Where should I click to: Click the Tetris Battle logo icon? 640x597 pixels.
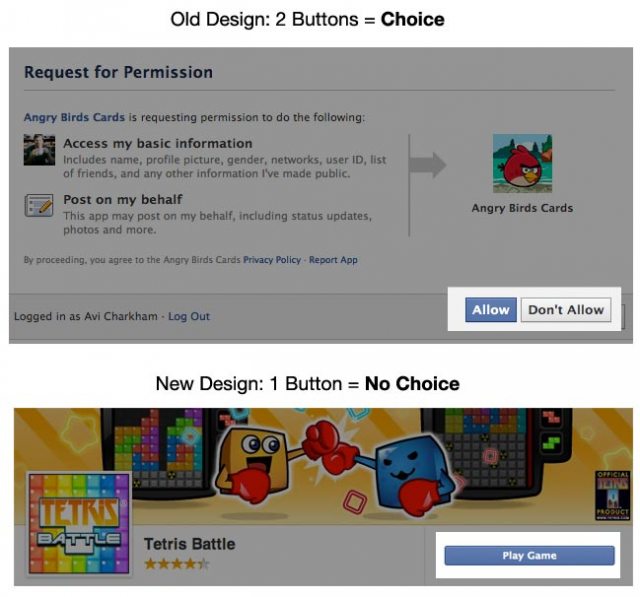pyautogui.click(x=79, y=524)
